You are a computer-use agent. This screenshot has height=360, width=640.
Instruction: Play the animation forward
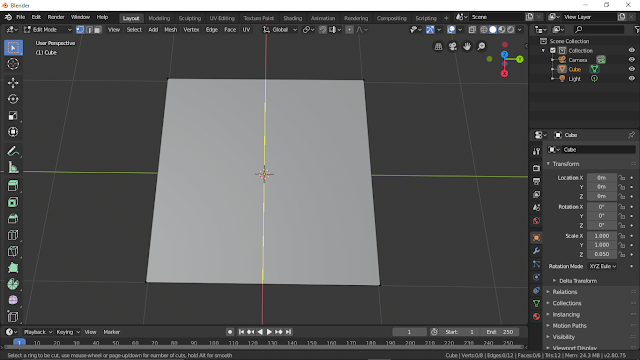[269, 332]
